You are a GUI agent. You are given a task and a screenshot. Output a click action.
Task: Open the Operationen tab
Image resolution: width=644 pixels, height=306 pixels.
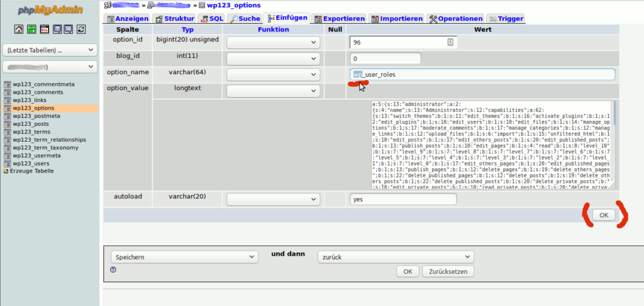(456, 18)
